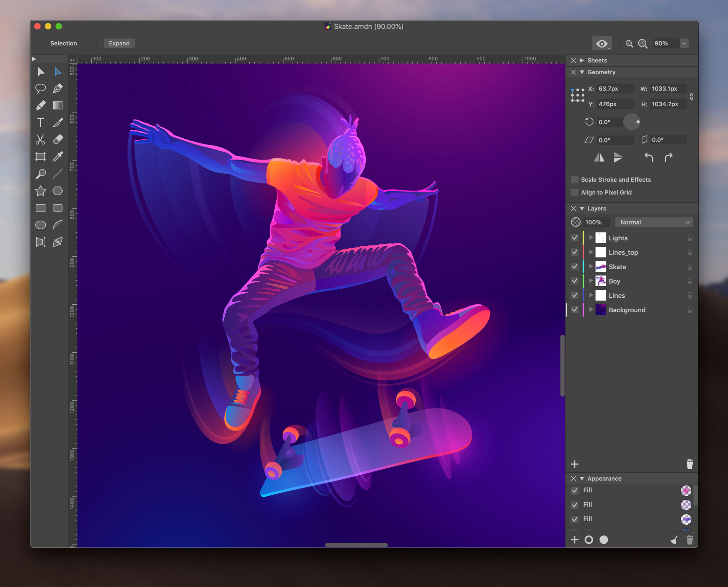This screenshot has height=587, width=728.
Task: Click the zoom in magnifier icon
Action: click(x=642, y=44)
